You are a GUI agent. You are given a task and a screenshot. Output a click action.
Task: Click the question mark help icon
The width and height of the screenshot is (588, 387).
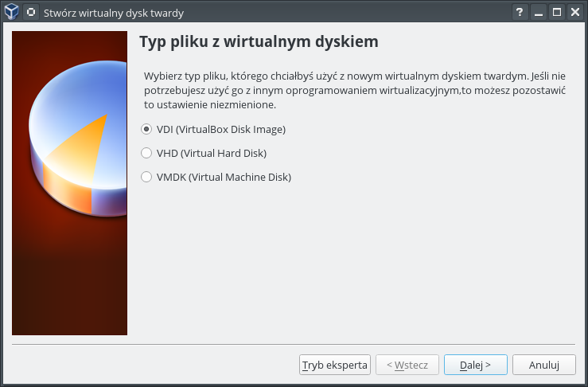[520, 12]
